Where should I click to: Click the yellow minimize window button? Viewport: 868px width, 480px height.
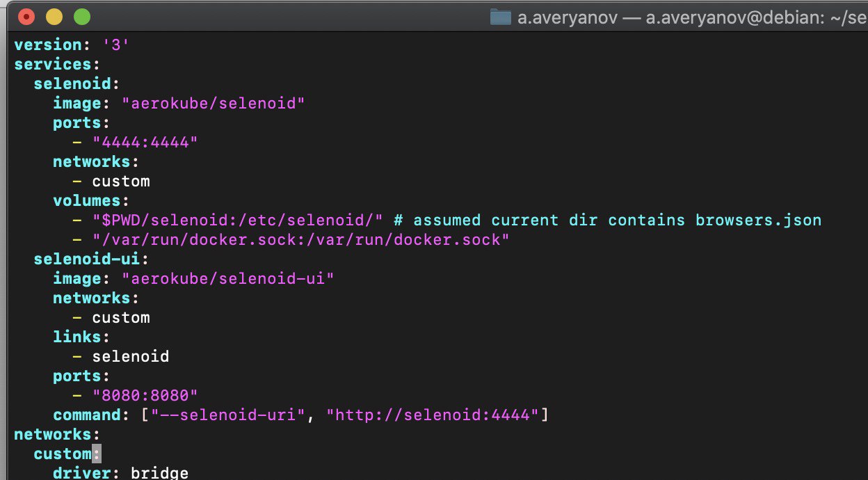(54, 17)
